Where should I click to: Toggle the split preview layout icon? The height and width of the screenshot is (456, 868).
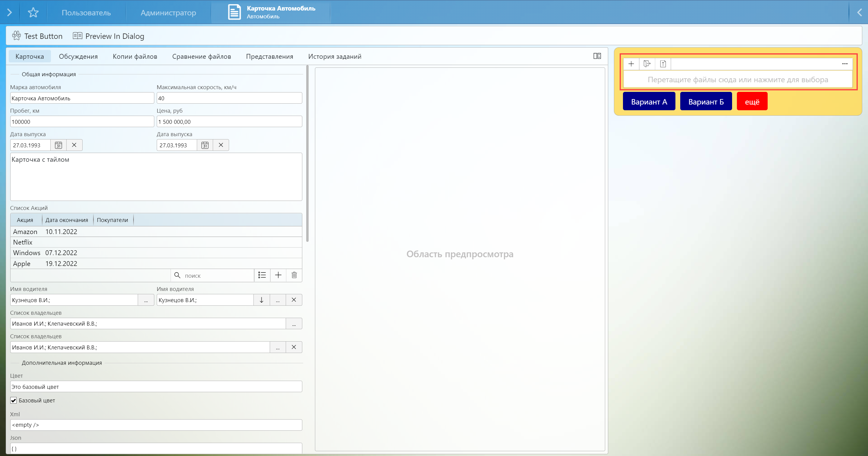point(597,56)
